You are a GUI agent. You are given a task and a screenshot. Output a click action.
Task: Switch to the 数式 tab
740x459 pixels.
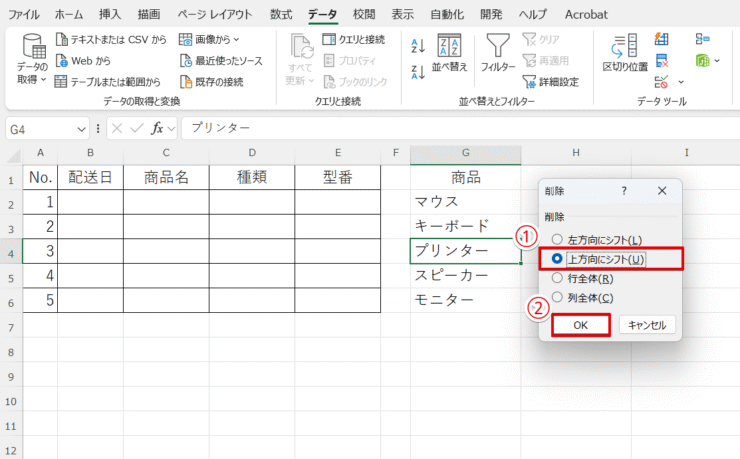coord(281,15)
